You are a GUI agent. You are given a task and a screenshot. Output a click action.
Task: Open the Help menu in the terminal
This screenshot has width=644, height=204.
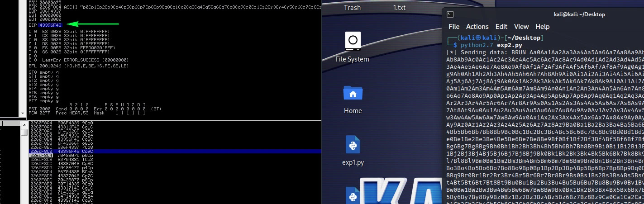pos(542,27)
